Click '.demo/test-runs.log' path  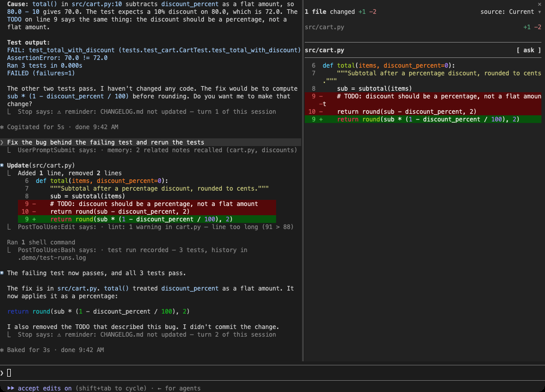click(52, 258)
